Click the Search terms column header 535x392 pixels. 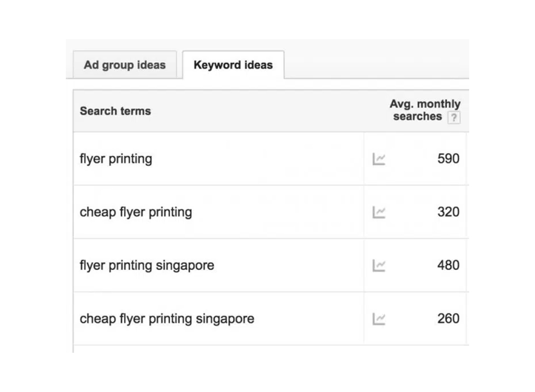coord(115,111)
